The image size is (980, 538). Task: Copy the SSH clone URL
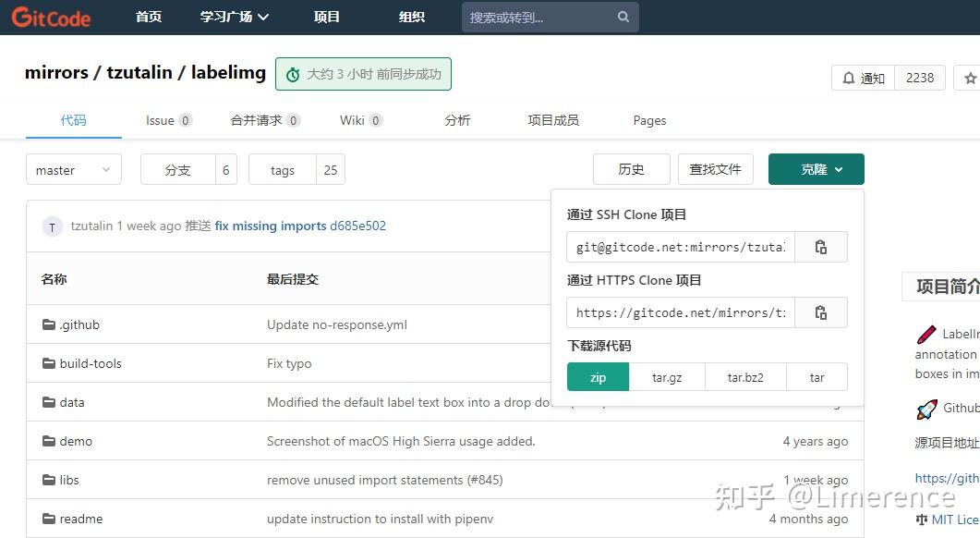(820, 247)
